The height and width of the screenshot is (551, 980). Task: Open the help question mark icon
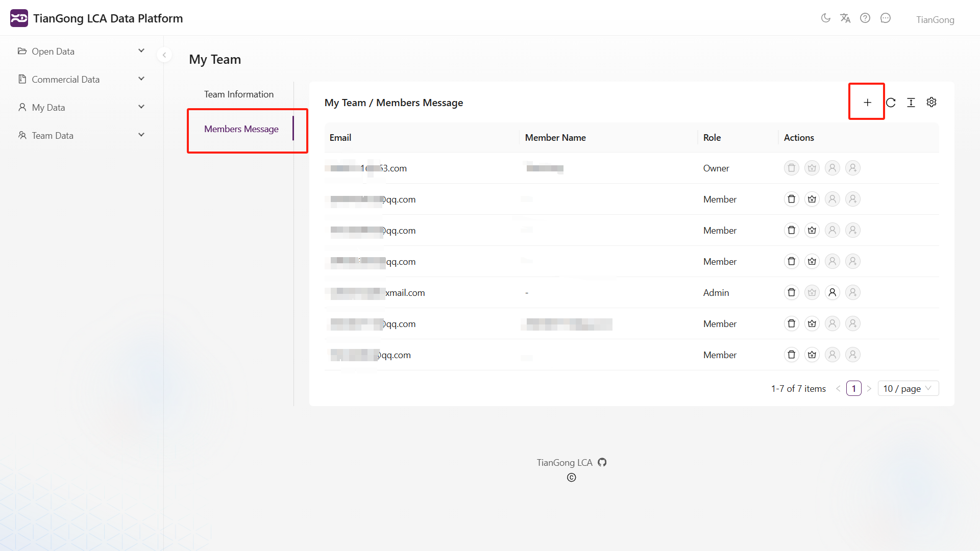pos(865,18)
